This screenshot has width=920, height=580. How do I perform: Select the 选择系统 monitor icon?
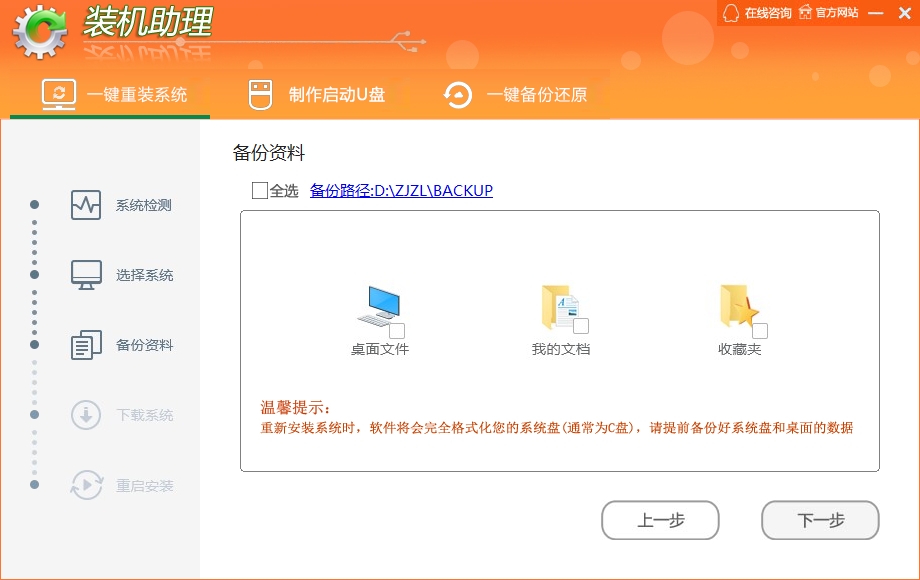86,275
